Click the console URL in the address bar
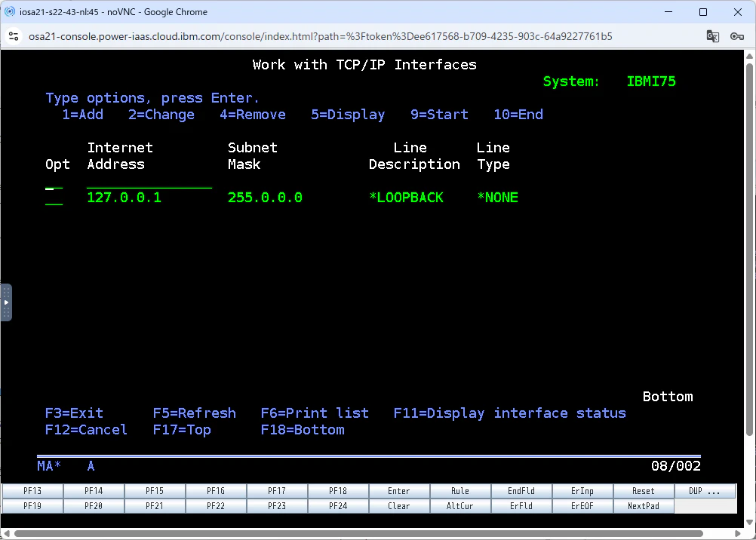 (320, 36)
